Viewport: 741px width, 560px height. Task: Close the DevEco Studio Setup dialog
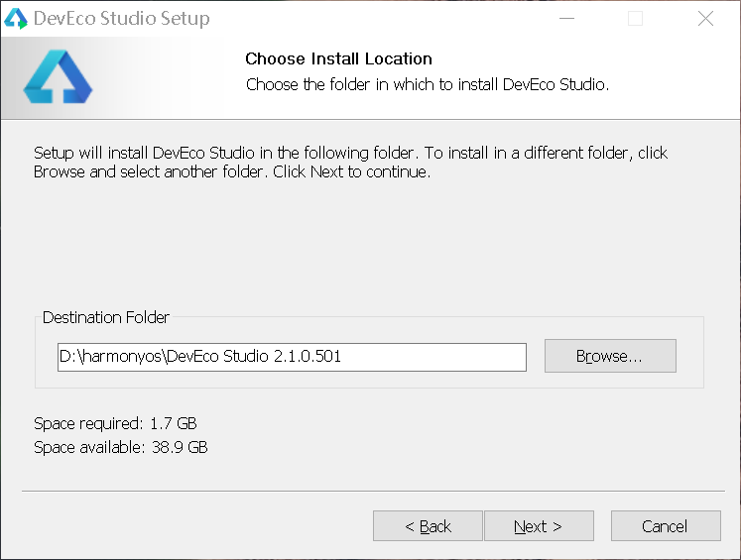pyautogui.click(x=705, y=19)
